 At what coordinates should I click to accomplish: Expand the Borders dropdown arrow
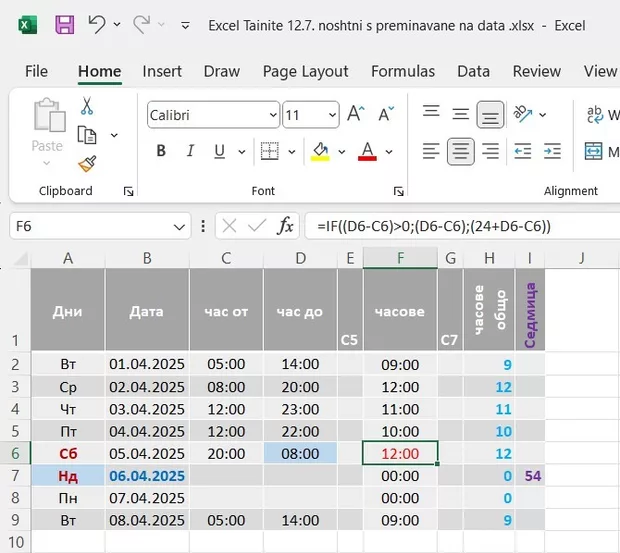[291, 152]
